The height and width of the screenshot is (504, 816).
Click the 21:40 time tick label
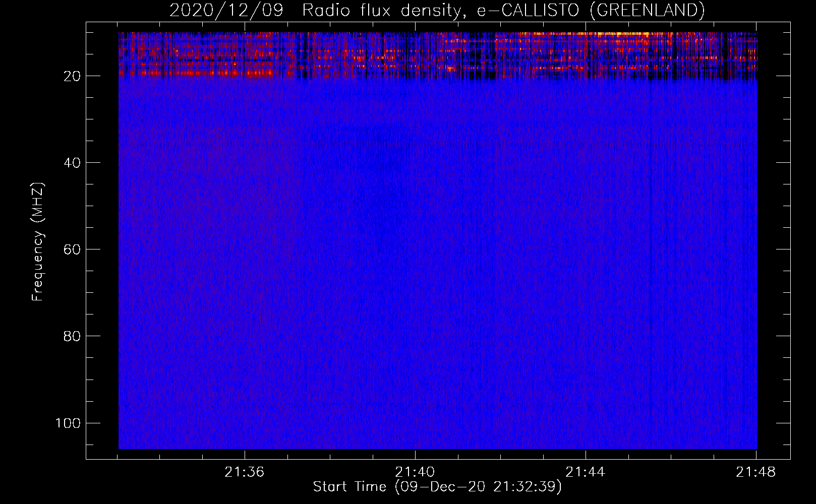(x=415, y=472)
